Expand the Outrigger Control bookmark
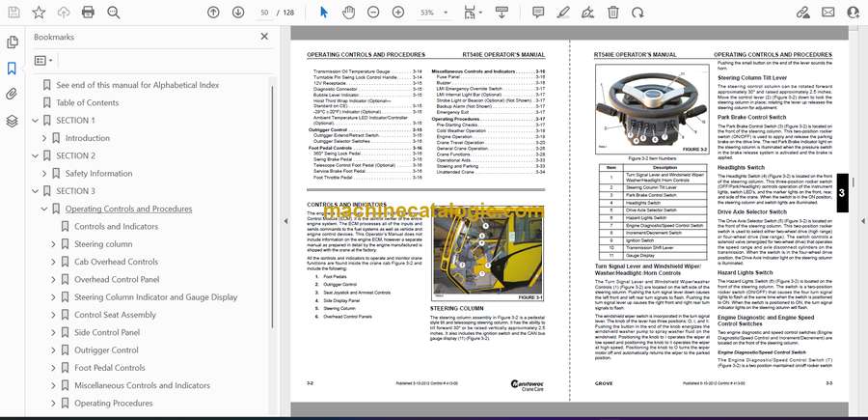 (x=53, y=350)
